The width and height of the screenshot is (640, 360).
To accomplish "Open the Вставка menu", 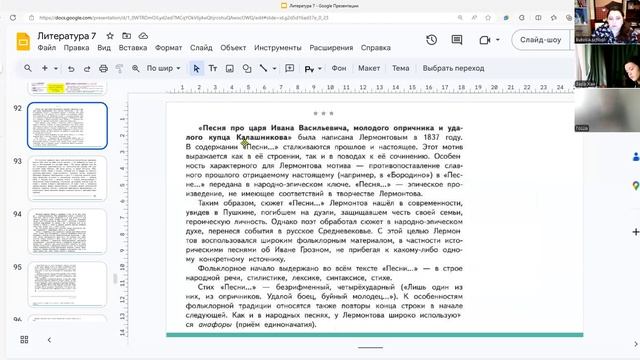I will pos(133,48).
